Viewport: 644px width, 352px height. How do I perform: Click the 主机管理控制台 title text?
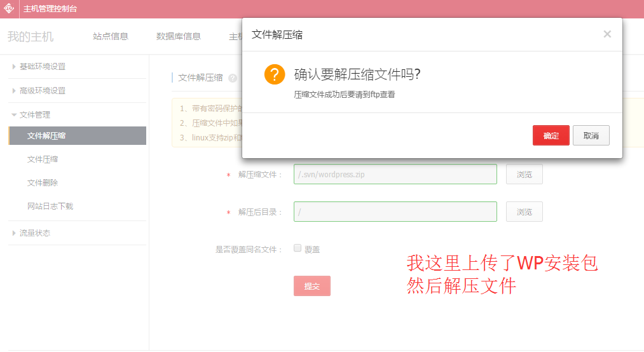[x=50, y=9]
